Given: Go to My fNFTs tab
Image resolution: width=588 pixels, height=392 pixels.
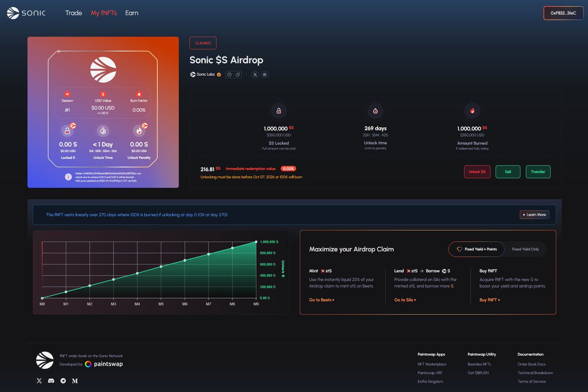Looking at the screenshot, I should [104, 13].
